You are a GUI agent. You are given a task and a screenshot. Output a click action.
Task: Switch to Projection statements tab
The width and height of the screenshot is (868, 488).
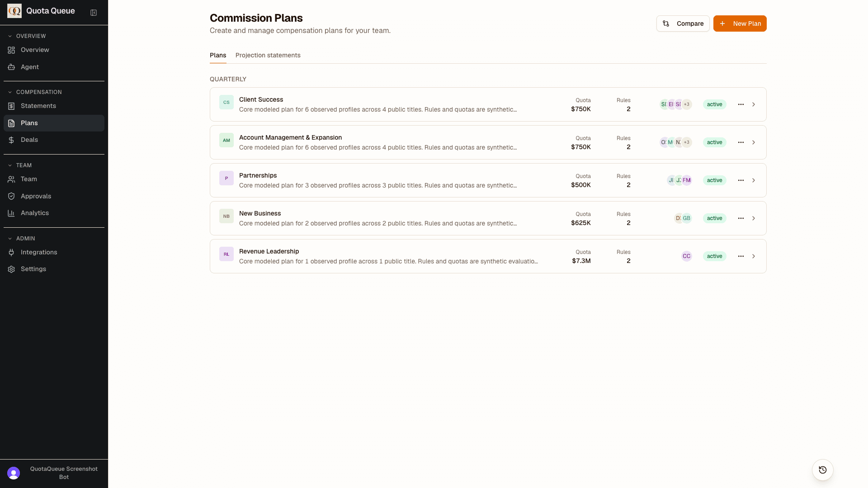coord(268,55)
